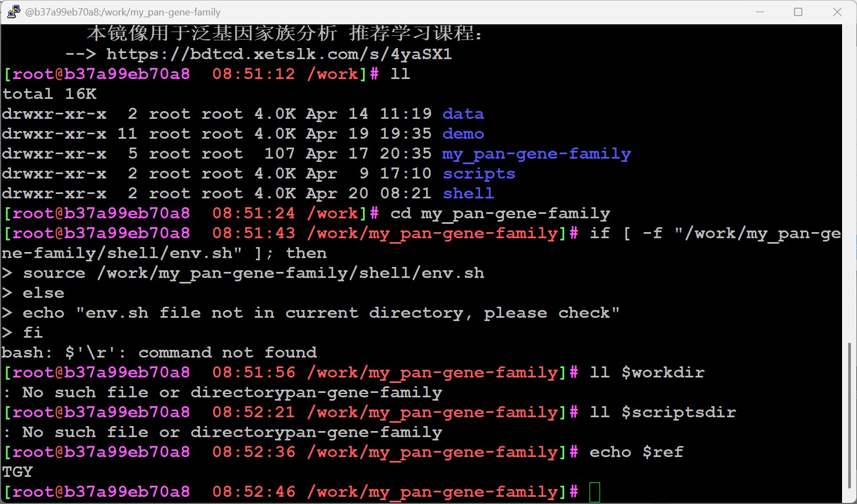The image size is (857, 504).
Task: Open the PuTTY system menu icon
Action: [13, 12]
